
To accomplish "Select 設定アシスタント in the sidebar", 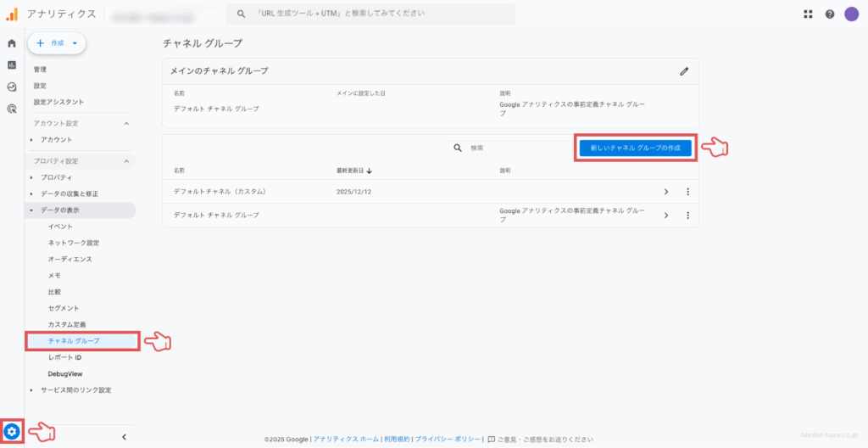I will pyautogui.click(x=58, y=102).
